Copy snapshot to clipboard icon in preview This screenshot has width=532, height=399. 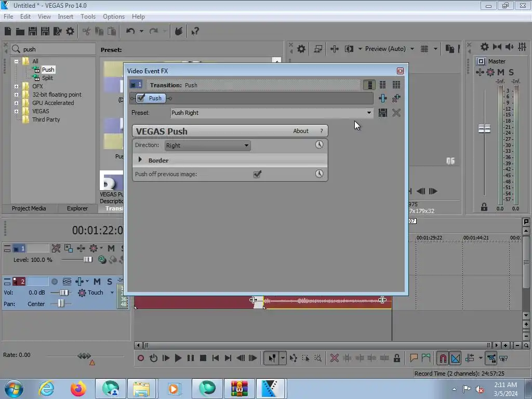(449, 49)
